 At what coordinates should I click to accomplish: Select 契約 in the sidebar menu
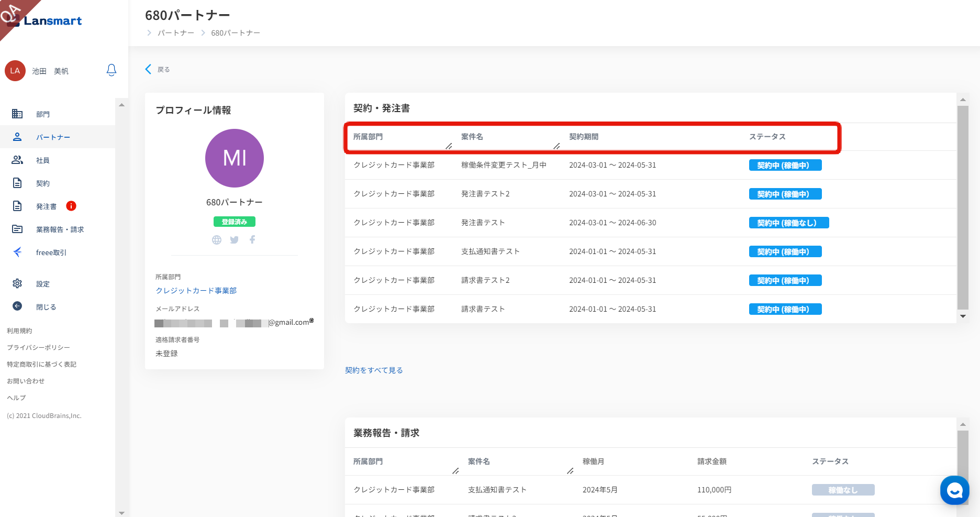pyautogui.click(x=43, y=183)
